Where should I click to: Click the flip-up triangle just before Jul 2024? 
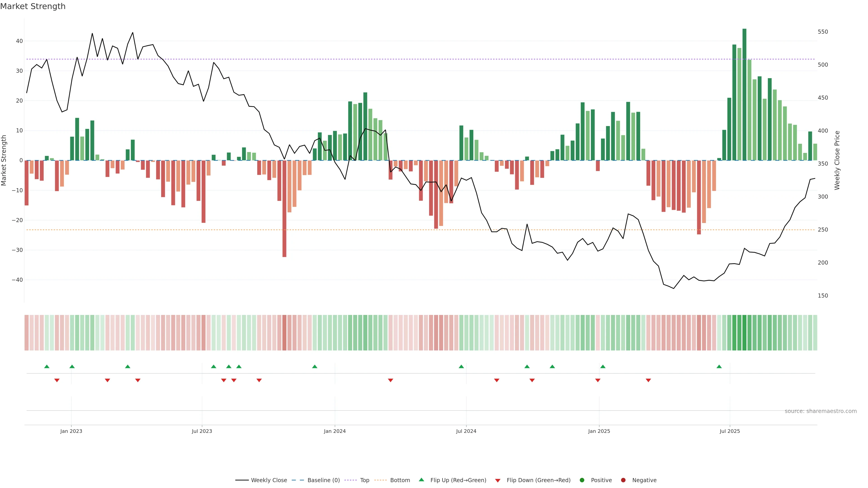(461, 366)
